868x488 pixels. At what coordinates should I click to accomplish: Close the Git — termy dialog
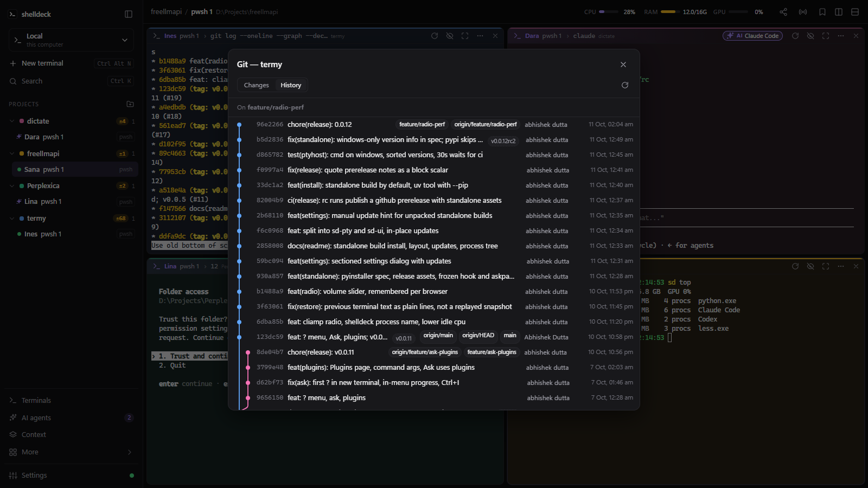(623, 65)
